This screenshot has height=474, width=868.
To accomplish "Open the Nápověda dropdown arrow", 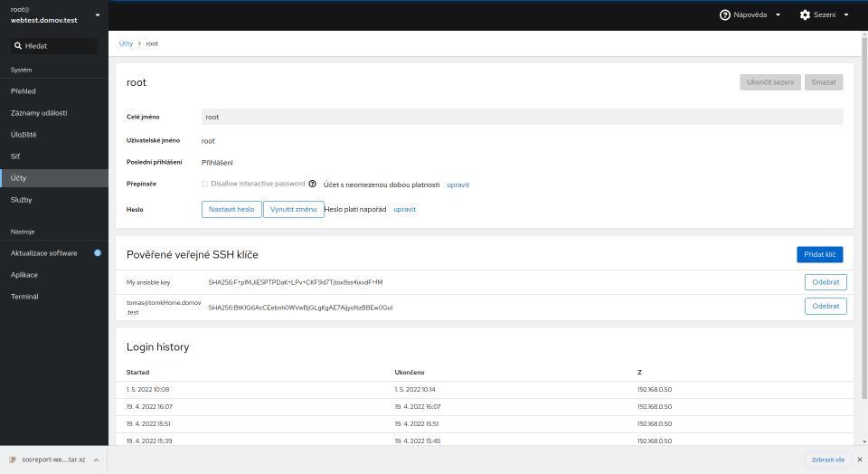I will coord(778,15).
